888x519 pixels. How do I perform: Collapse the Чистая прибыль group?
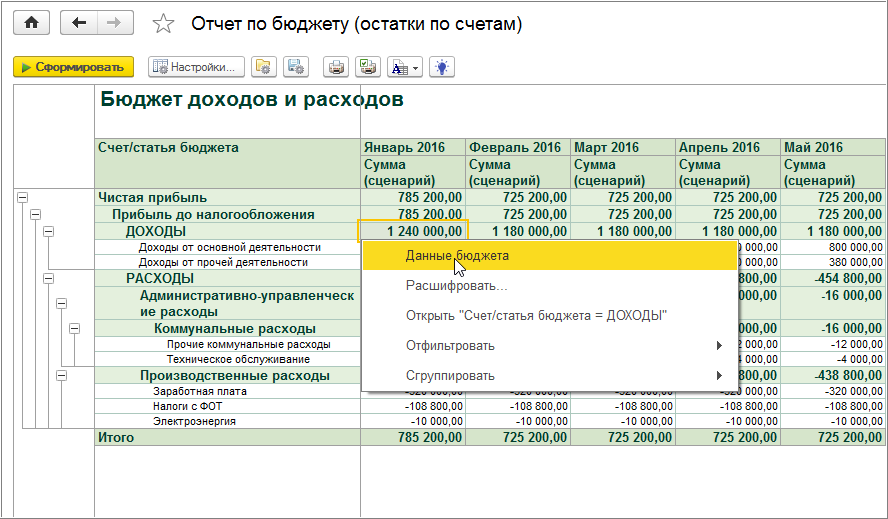(x=22, y=198)
